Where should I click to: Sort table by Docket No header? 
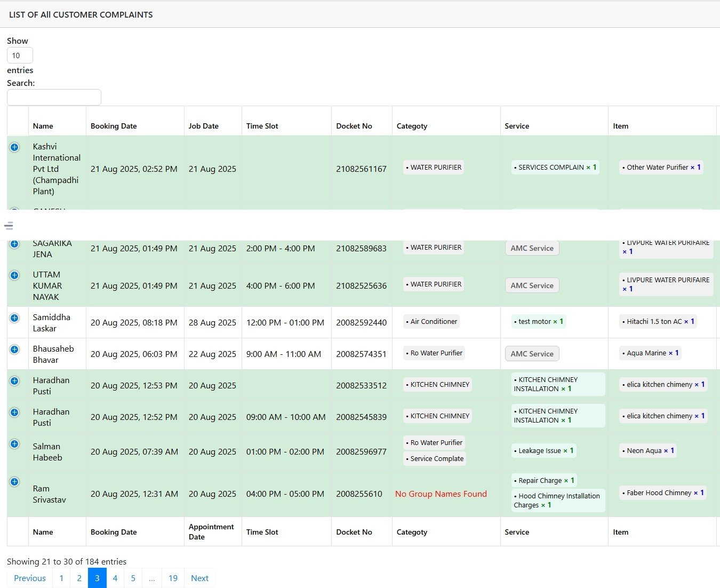pyautogui.click(x=354, y=126)
